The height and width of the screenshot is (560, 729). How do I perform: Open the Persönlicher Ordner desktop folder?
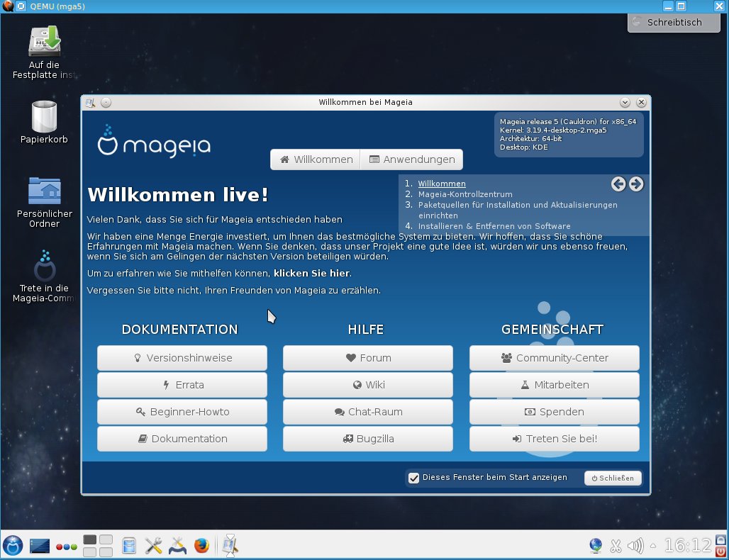pyautogui.click(x=44, y=191)
